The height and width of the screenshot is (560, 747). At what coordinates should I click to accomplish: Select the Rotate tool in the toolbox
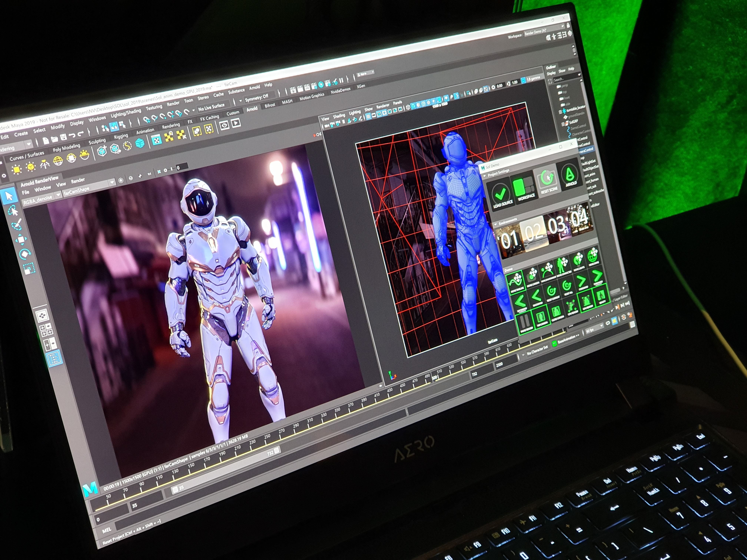point(25,254)
